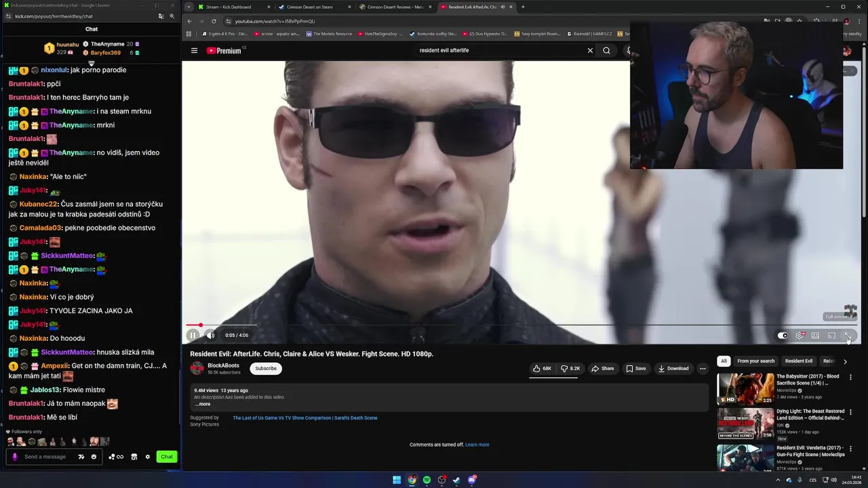Open 'Learn more' about comments turned off
868x488 pixels.
(x=477, y=445)
